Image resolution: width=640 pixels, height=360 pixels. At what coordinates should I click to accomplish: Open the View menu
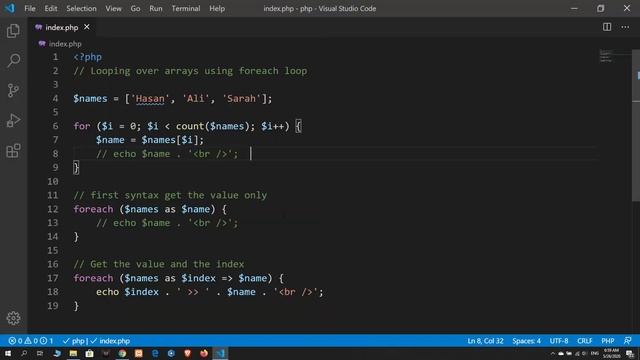113,8
